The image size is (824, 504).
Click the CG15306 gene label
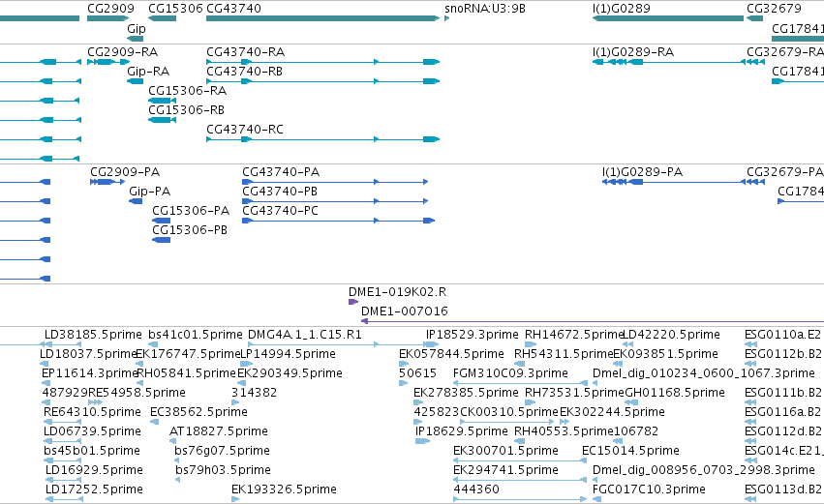pos(175,9)
